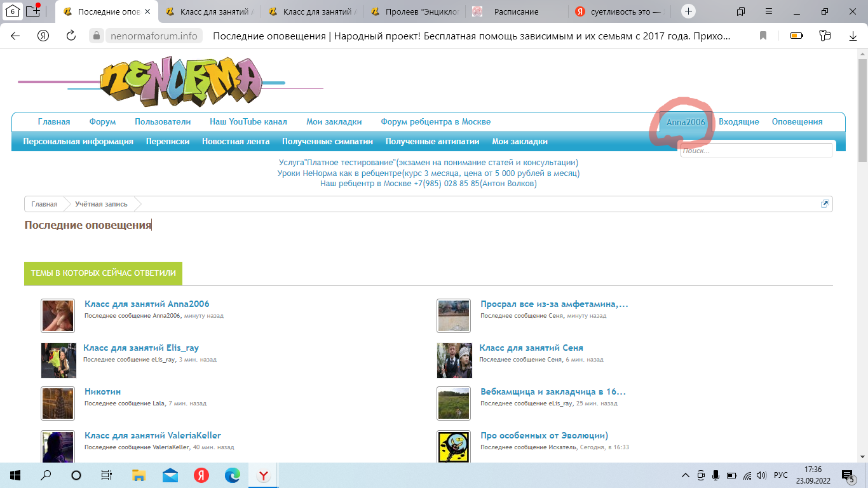The height and width of the screenshot is (488, 868).
Task: Open the tab groups home icon
Action: point(13,11)
